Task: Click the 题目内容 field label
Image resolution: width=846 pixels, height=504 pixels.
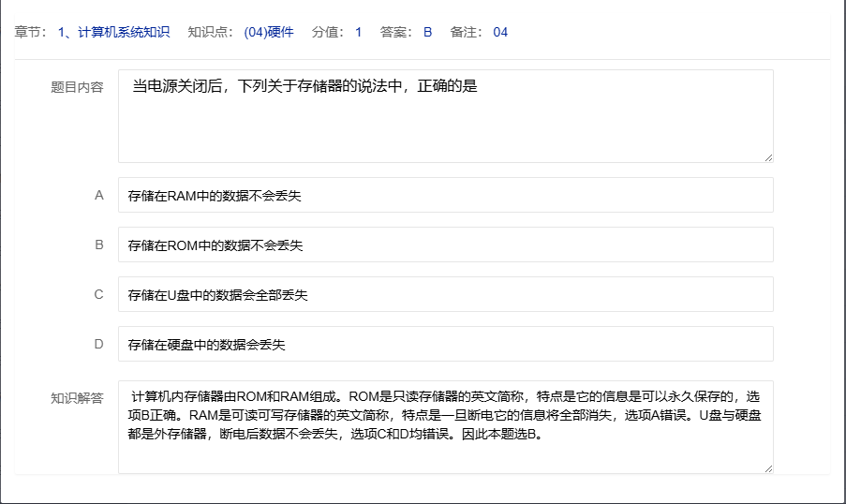Action: 77,87
